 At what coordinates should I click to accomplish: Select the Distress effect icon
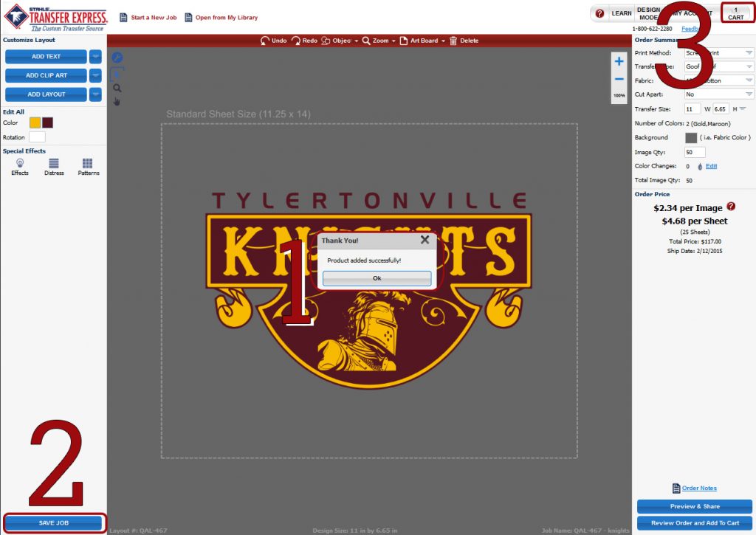pos(53,164)
